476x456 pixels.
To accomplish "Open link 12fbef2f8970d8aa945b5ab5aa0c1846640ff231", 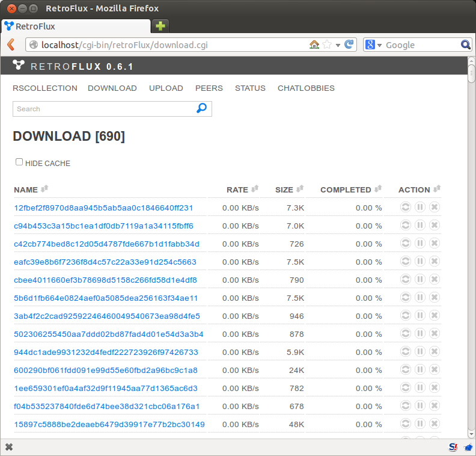I will (103, 208).
